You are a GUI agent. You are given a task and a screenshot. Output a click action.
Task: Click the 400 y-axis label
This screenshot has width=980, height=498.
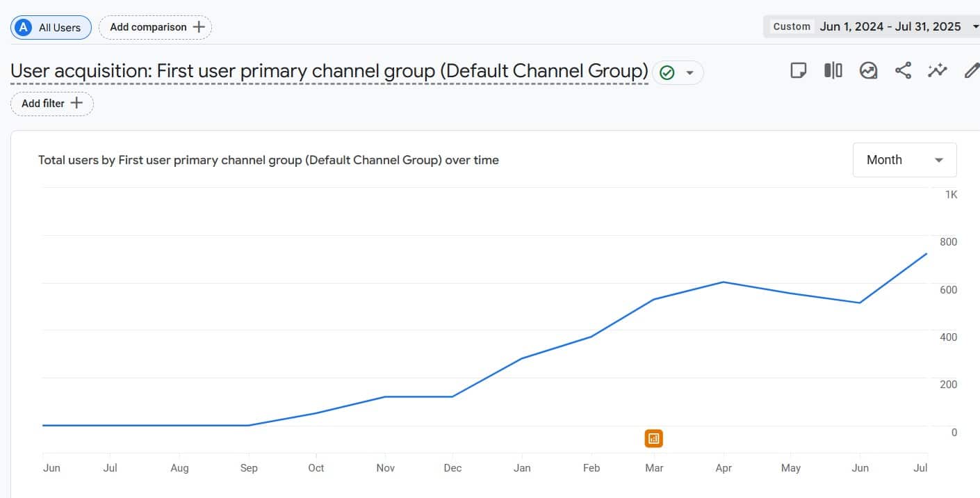click(x=949, y=337)
